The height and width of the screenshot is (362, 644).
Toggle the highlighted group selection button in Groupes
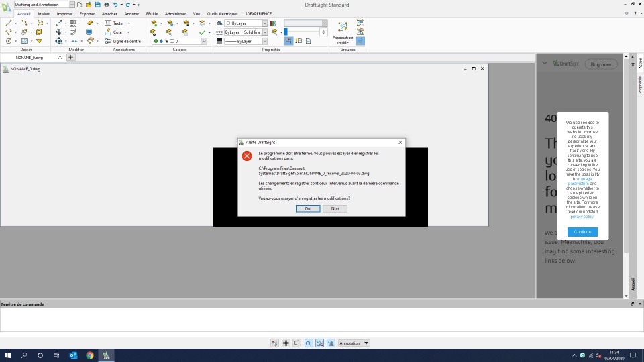click(360, 41)
